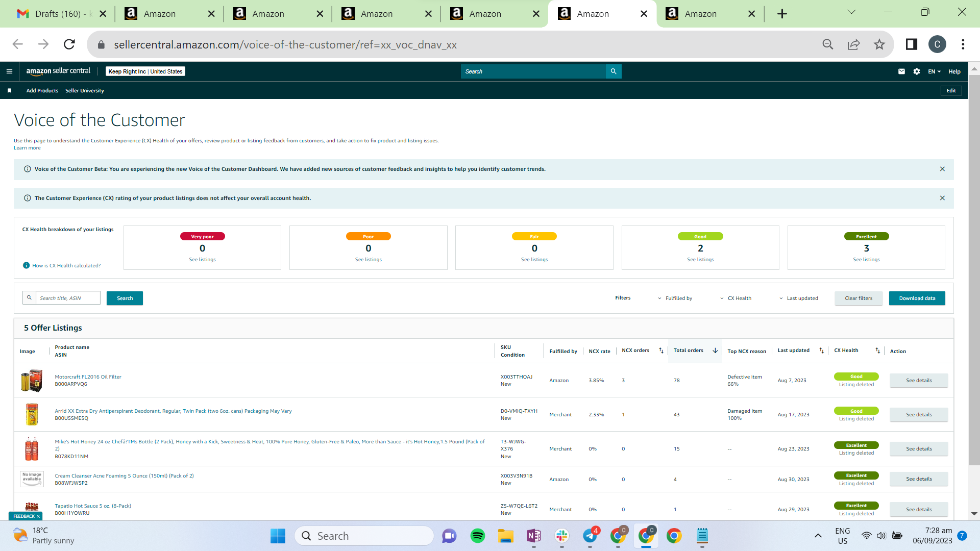
Task: Click the FEEDBACK tab close icon
Action: 38,516
